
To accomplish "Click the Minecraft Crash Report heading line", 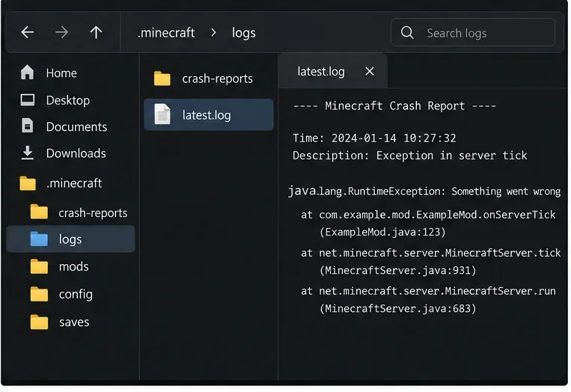I will [394, 106].
